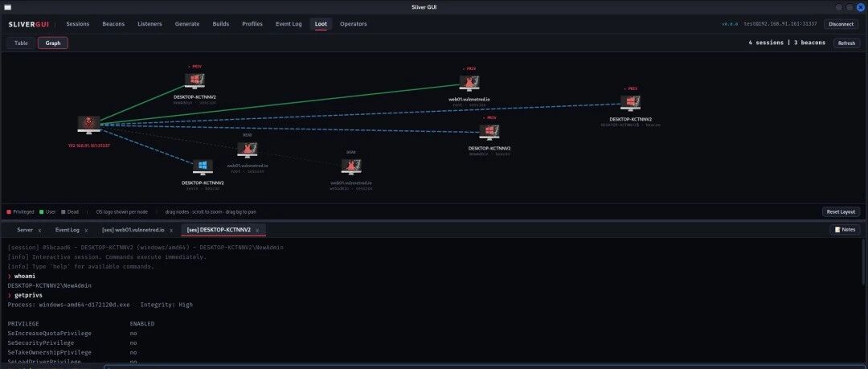Image resolution: width=868 pixels, height=369 pixels.
Task: Switch to the Server console tab
Action: tap(25, 229)
